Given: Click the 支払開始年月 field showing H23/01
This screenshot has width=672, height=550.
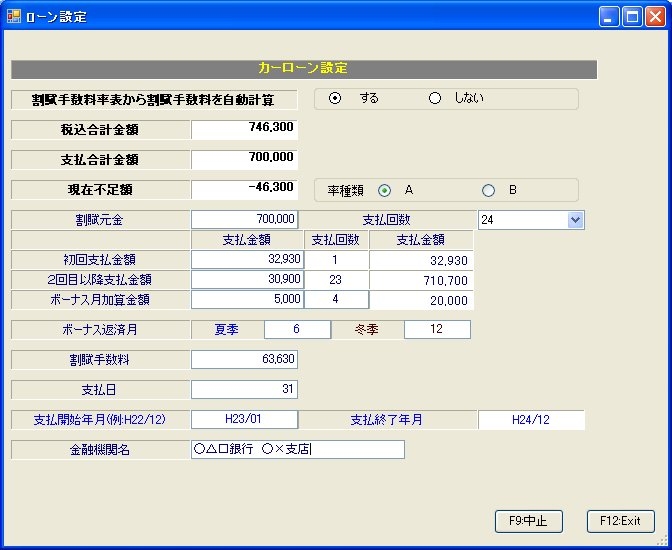Looking at the screenshot, I should (x=244, y=420).
